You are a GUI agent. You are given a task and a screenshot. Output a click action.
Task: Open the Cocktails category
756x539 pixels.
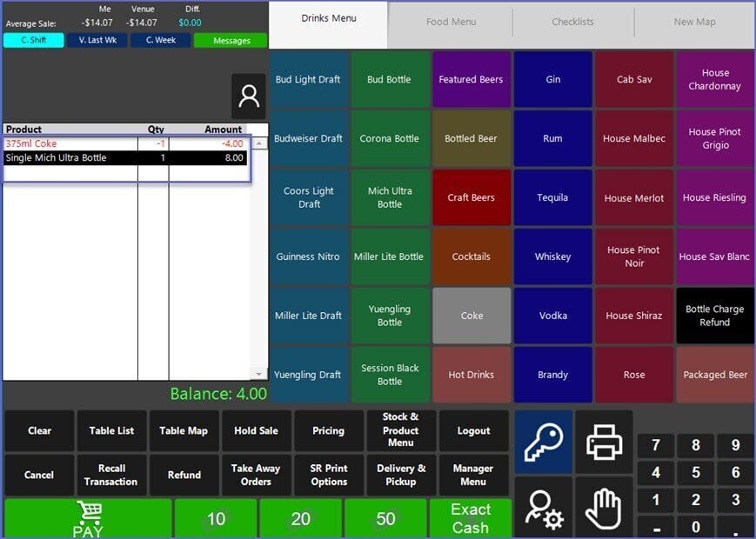471,256
